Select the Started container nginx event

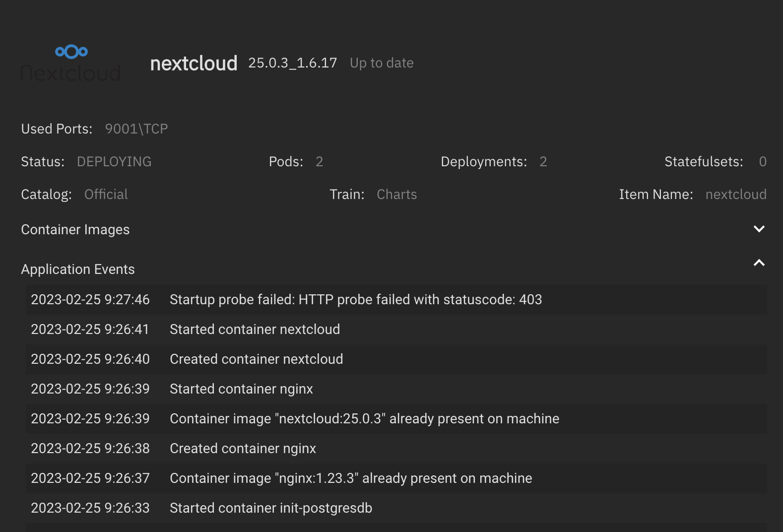click(x=396, y=389)
